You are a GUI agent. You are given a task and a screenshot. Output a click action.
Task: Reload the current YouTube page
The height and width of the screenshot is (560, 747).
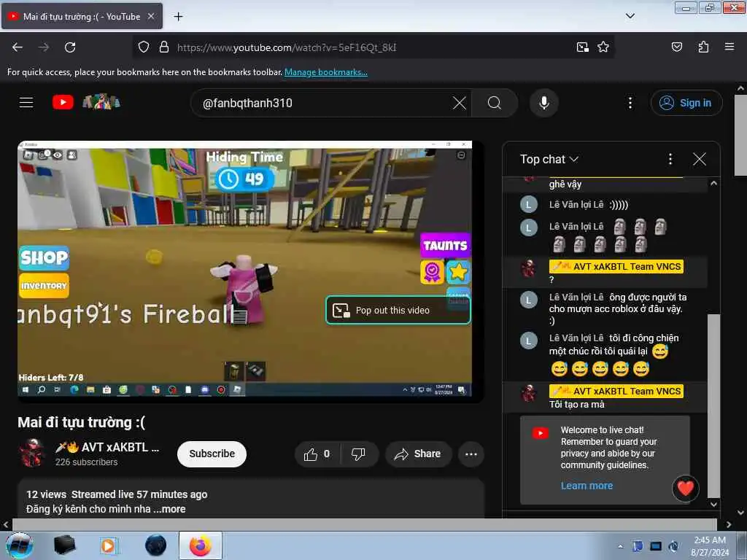(x=70, y=47)
